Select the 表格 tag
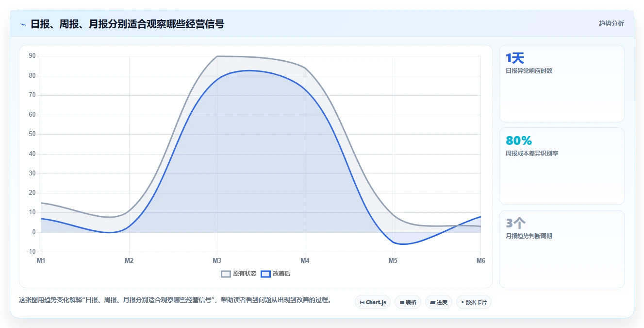 (408, 302)
